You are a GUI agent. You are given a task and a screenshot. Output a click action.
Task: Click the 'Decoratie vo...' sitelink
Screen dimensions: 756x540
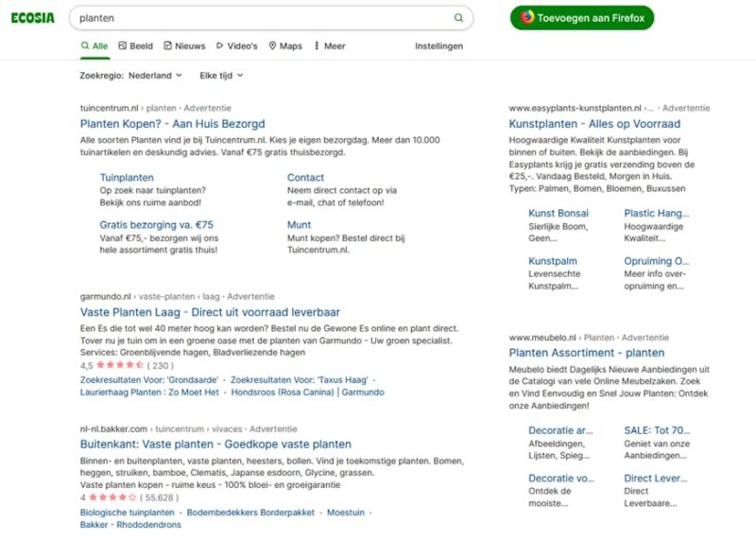tap(561, 479)
